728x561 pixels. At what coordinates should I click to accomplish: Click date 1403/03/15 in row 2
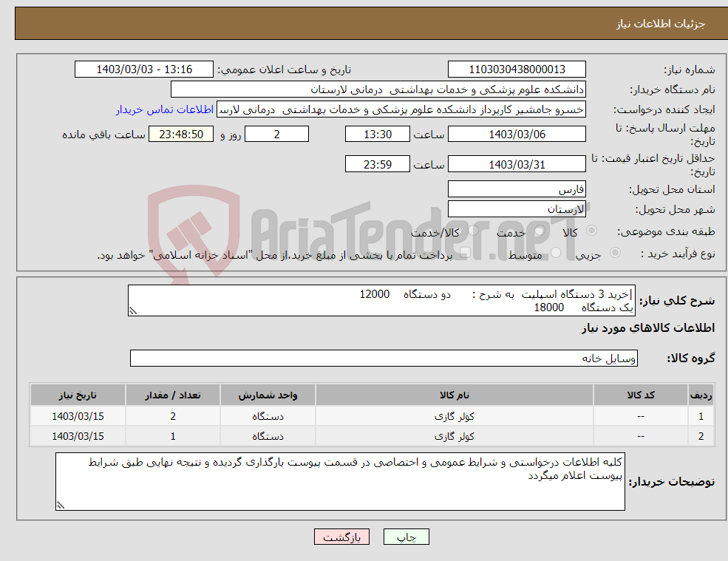point(78,437)
